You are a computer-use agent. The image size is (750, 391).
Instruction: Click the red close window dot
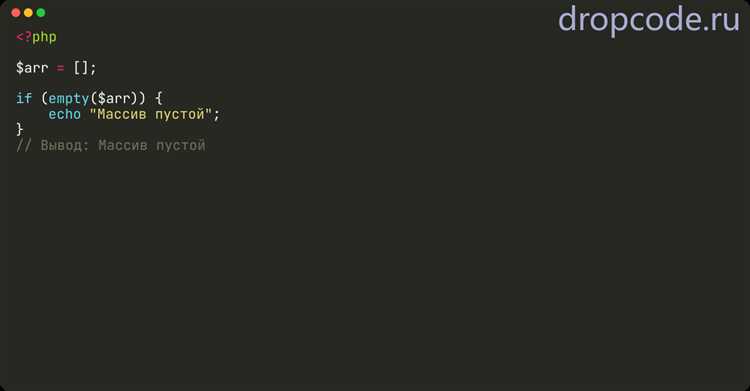coord(16,13)
